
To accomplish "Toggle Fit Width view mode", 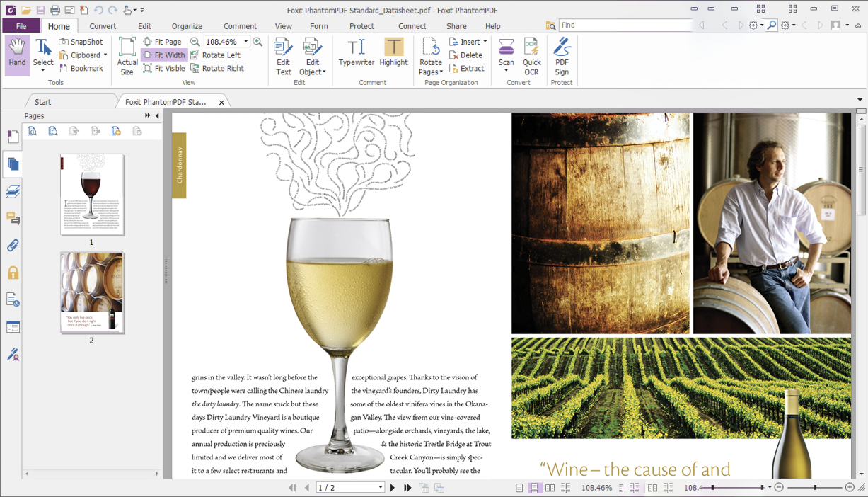I will (x=164, y=55).
